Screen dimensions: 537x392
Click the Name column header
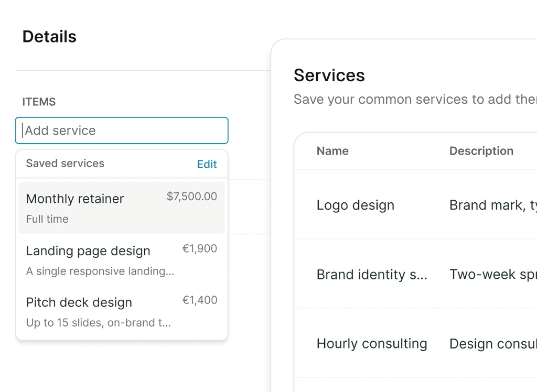[x=332, y=151]
